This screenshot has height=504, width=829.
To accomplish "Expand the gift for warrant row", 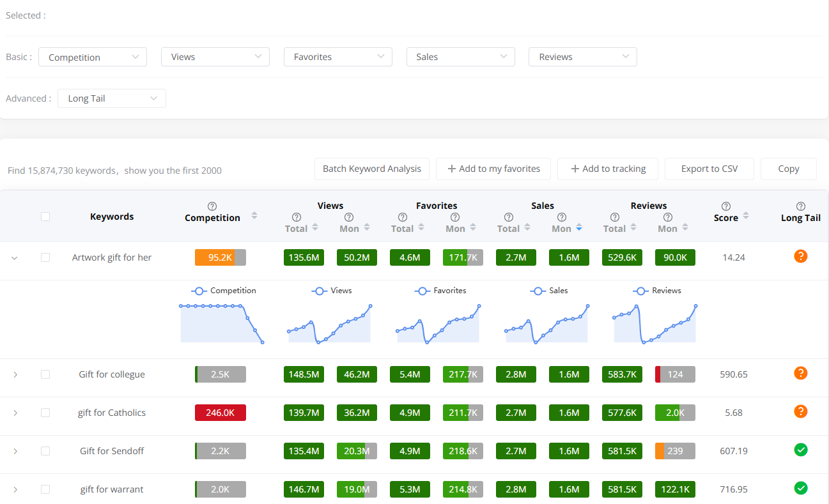I will click(15, 489).
